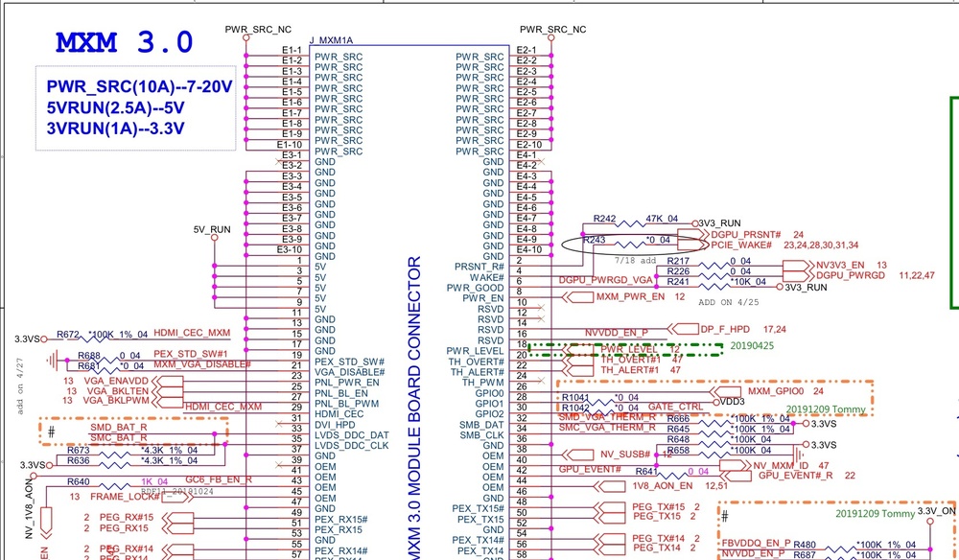Click the vertical "MXM 3.0 MODULE BOARD CONNECTOR" label
Viewport: 959px width, 560px height.
[414, 408]
